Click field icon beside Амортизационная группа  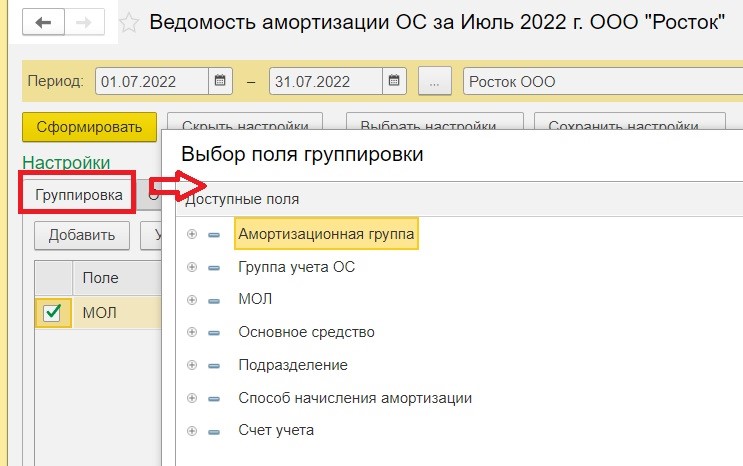214,235
